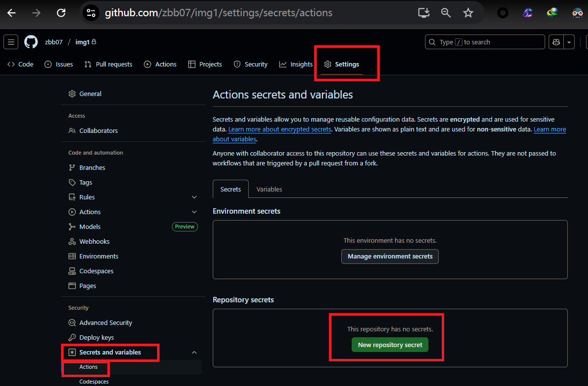Go back with the browser back arrow
Viewport: 588px width, 386px height.
tap(12, 13)
